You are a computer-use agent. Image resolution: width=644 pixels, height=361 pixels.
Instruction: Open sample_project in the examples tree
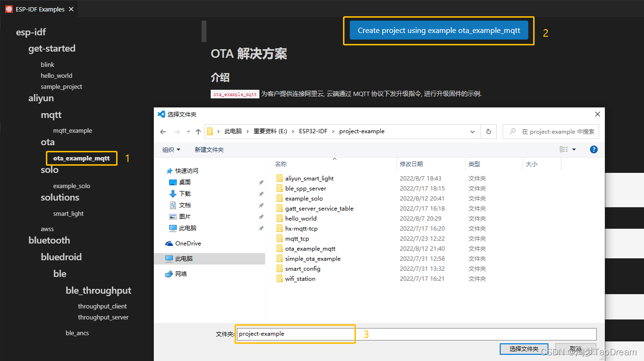(62, 86)
